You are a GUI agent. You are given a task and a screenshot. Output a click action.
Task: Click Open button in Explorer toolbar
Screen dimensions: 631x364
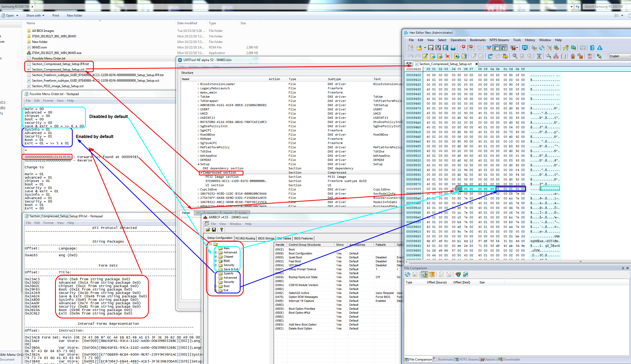10,16
